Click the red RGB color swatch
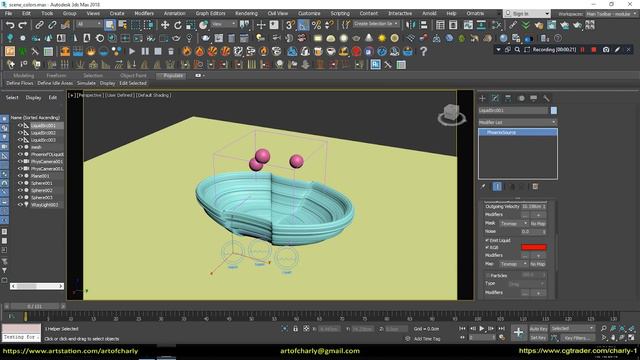Screen dimensions: 640x360 click(534, 247)
